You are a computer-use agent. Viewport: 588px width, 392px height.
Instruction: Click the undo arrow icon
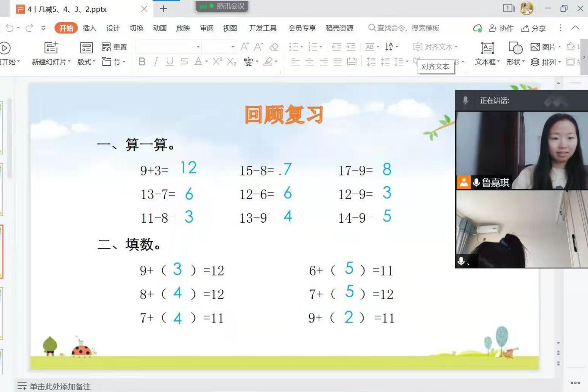(x=10, y=28)
